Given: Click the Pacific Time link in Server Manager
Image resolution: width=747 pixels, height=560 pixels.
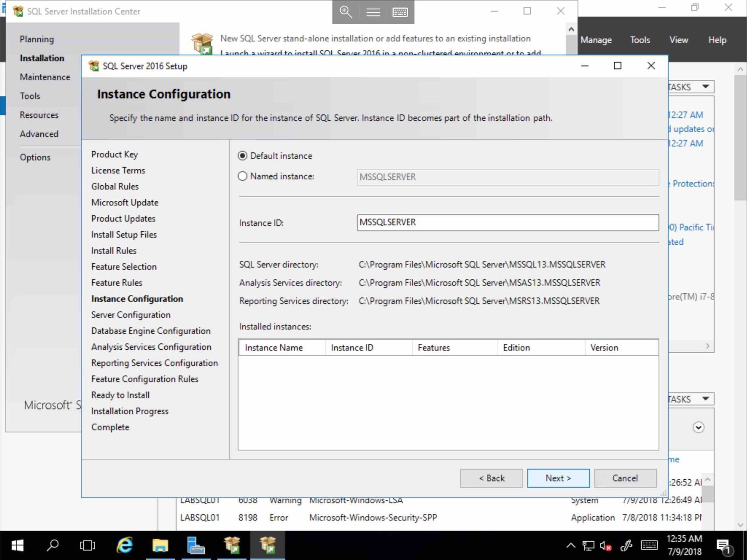Looking at the screenshot, I should coord(691,227).
